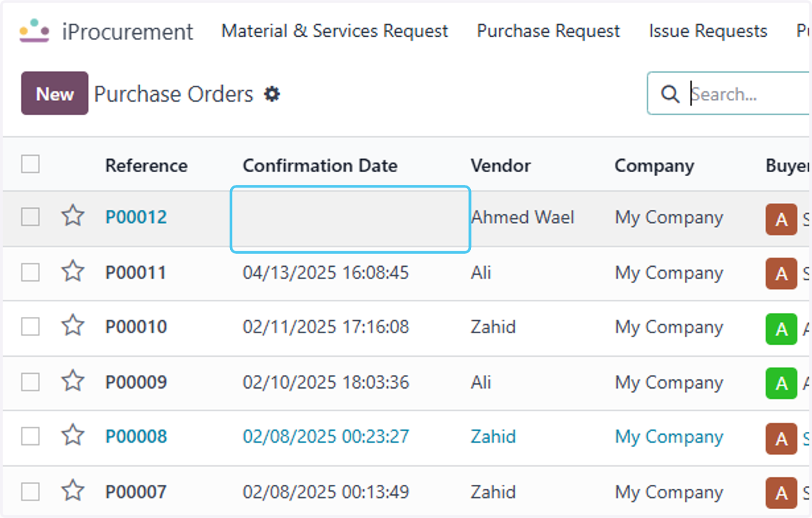Tick the checkbox for order P00008
The image size is (812, 518).
[x=30, y=436]
